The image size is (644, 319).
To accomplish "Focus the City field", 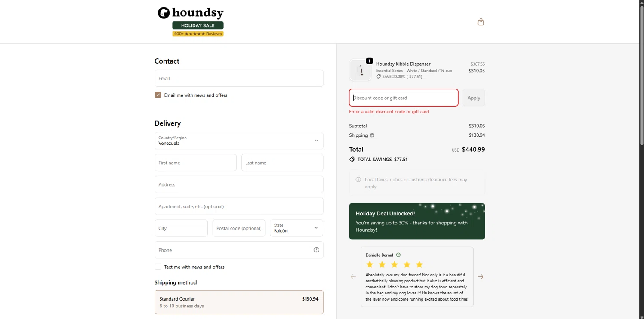I will 181,228.
